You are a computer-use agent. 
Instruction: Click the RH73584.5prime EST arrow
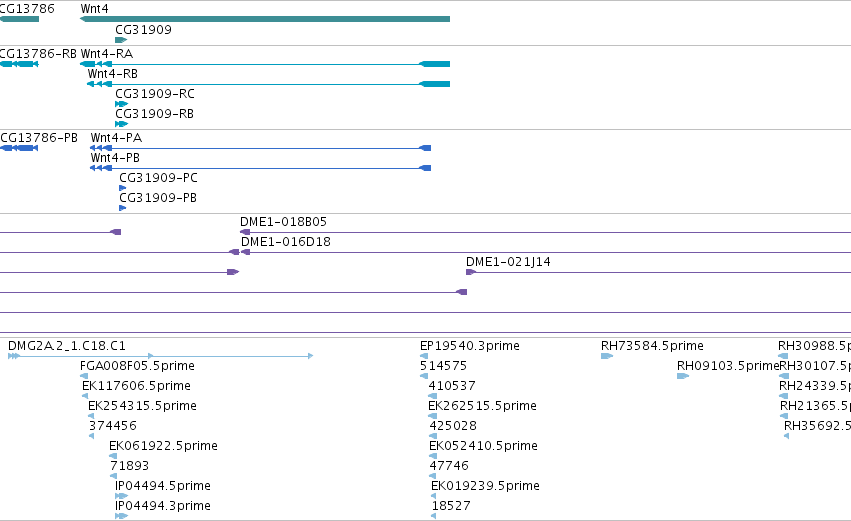pos(607,356)
